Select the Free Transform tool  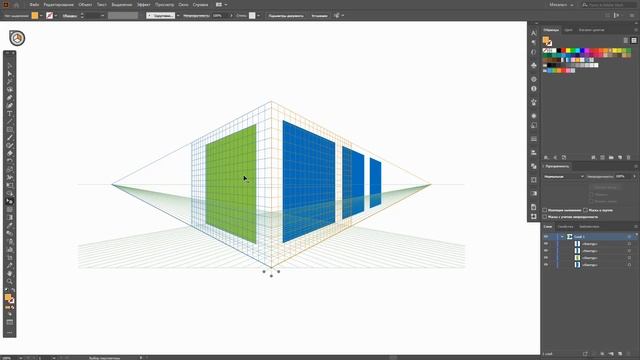(x=9, y=186)
